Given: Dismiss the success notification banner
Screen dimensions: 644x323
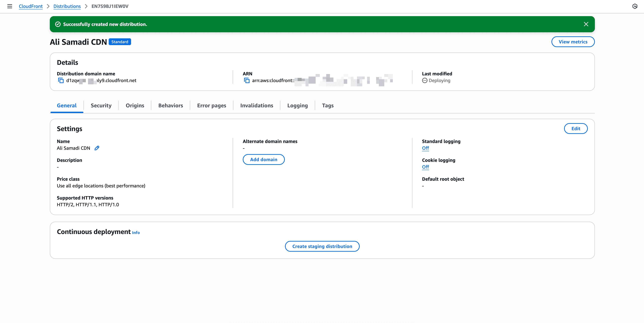Looking at the screenshot, I should pos(586,24).
